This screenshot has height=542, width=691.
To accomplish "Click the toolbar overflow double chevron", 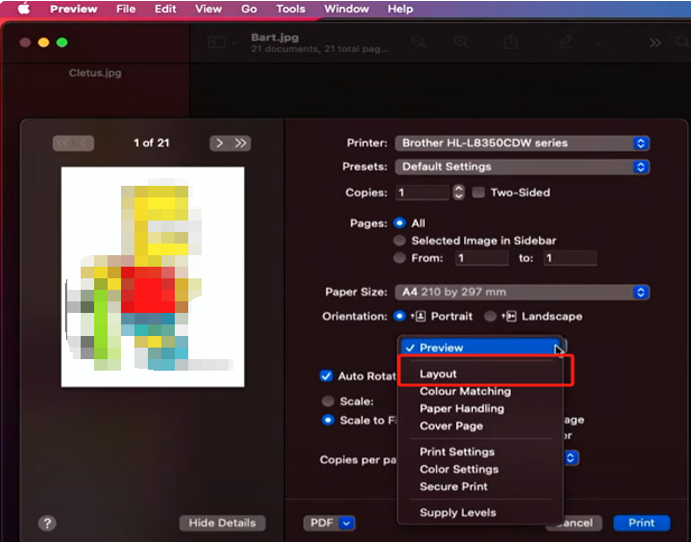I will (x=655, y=43).
